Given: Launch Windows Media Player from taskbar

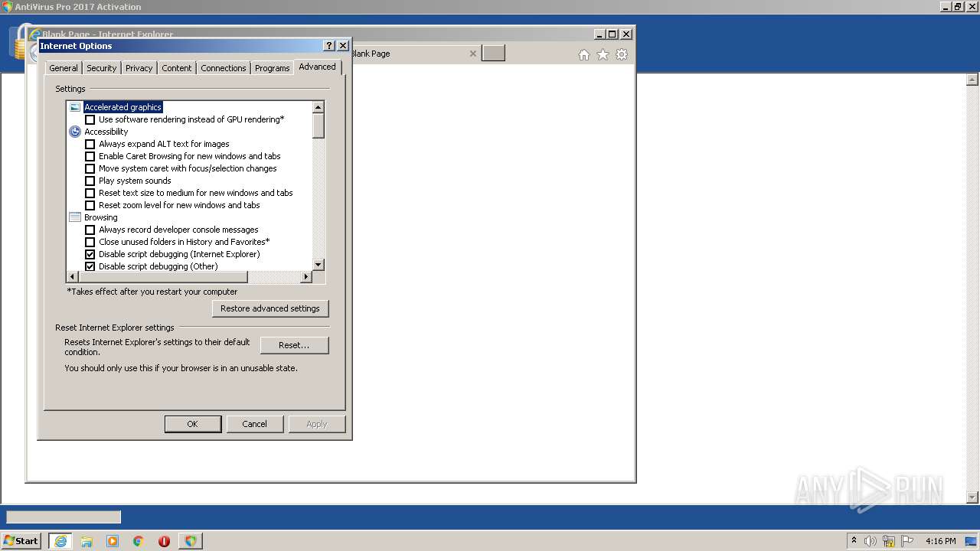Looking at the screenshot, I should tap(113, 541).
